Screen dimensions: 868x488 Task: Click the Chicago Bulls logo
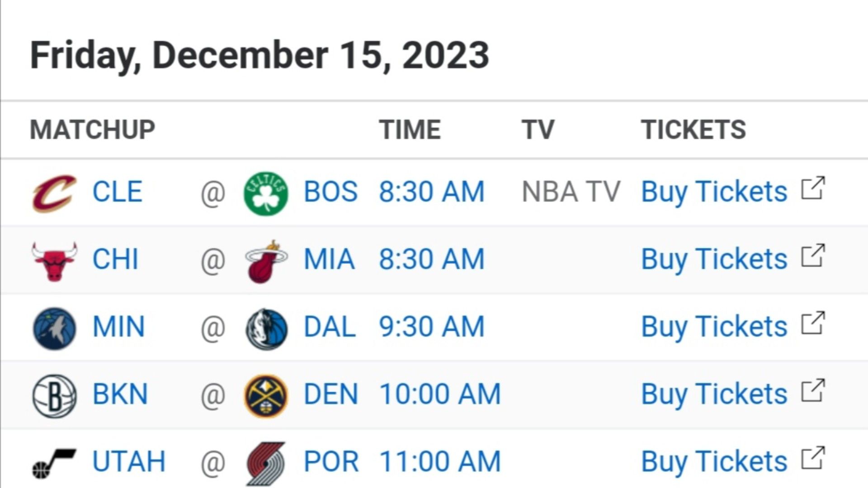(x=54, y=261)
